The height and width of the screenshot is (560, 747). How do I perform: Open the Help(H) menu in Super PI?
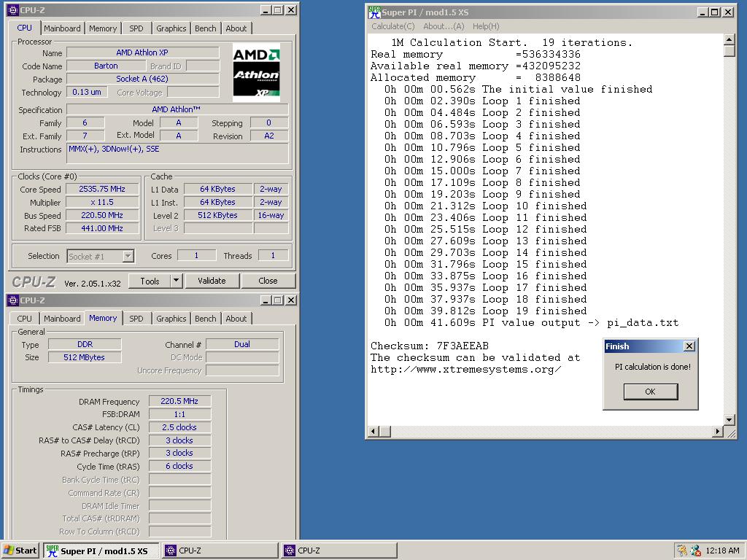point(486,26)
